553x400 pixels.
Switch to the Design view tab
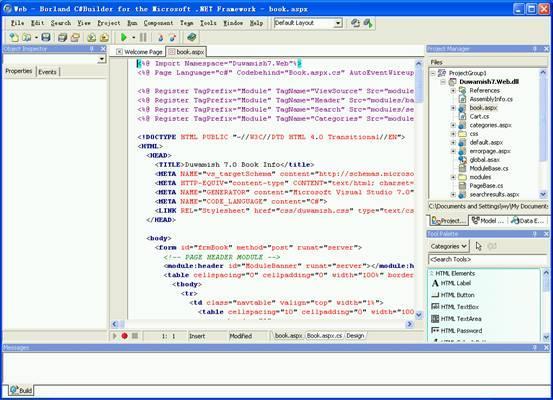(x=355, y=336)
